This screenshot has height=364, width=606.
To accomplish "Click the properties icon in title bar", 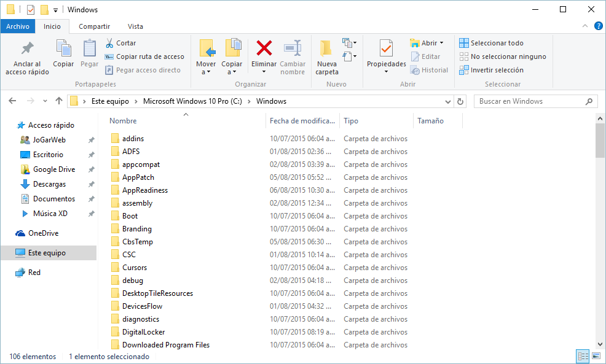I will pyautogui.click(x=31, y=10).
